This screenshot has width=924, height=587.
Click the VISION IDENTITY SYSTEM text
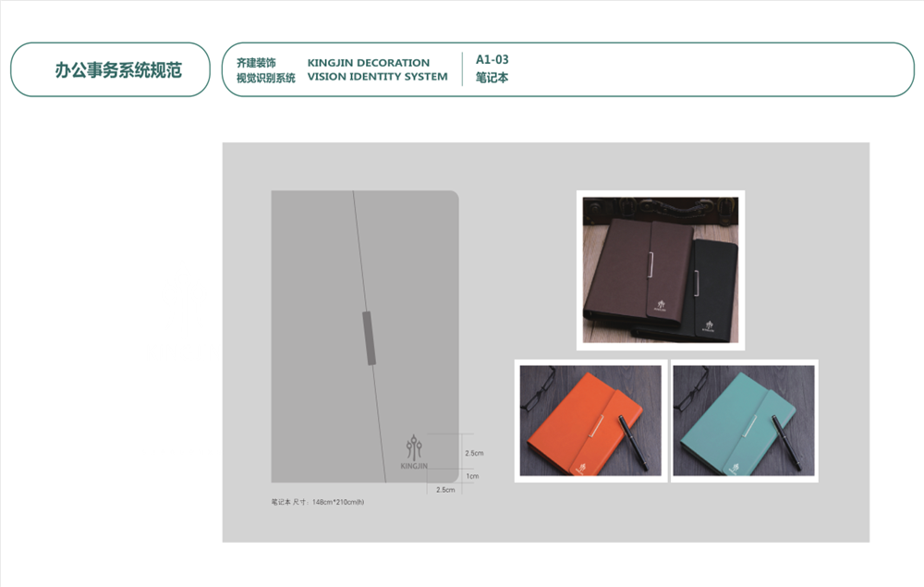coord(377,77)
